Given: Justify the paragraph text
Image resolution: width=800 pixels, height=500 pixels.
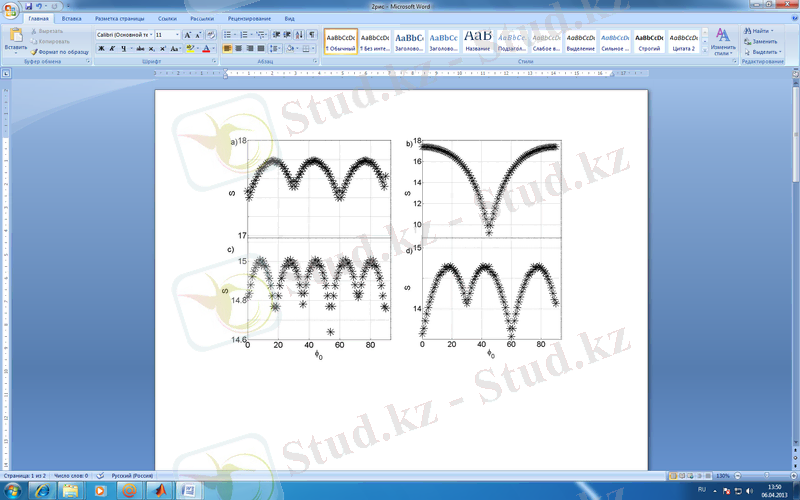Looking at the screenshot, I should pos(261,48).
